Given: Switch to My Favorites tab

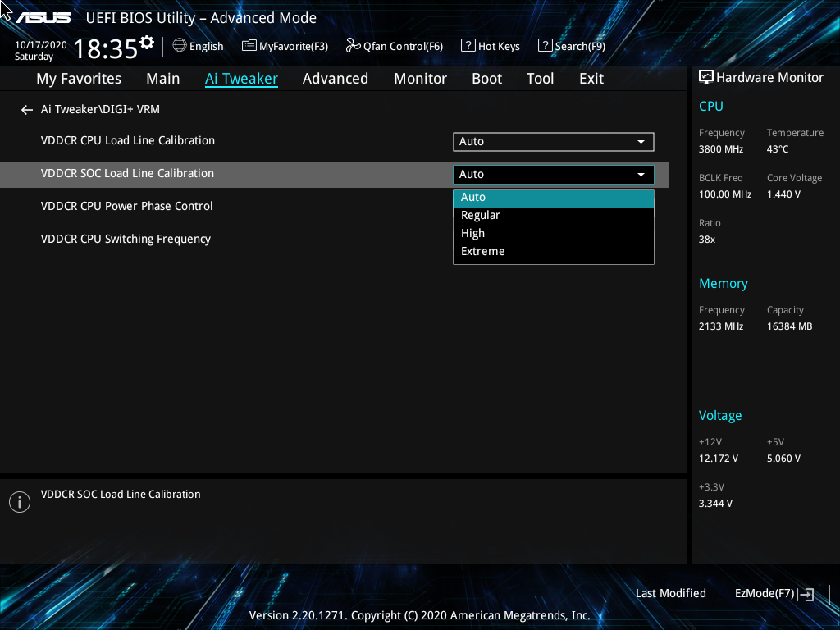Looking at the screenshot, I should 79,79.
